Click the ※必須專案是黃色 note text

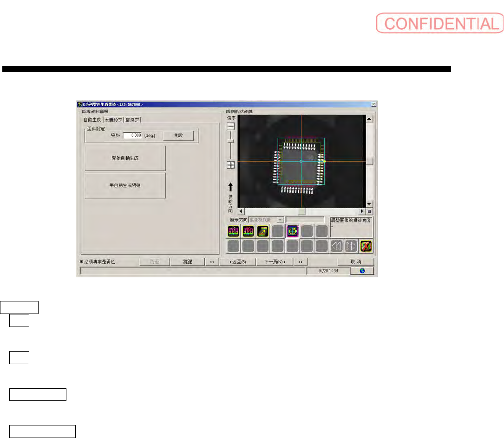97,261
